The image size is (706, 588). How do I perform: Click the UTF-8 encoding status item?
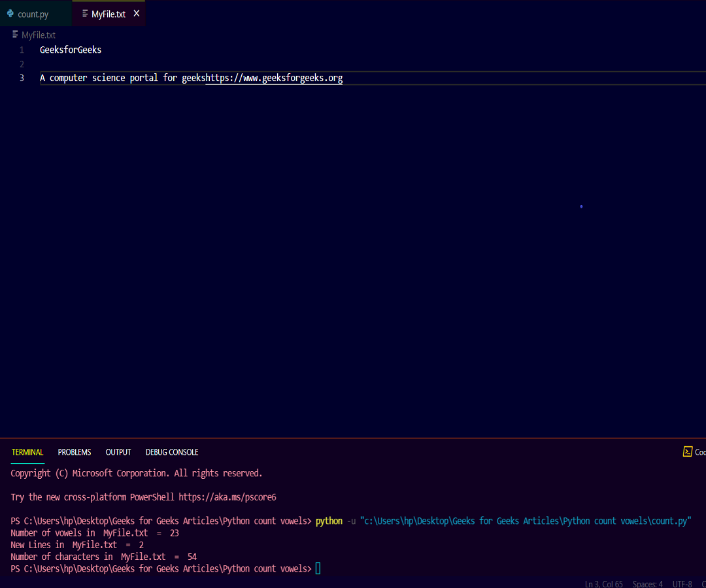682,583
